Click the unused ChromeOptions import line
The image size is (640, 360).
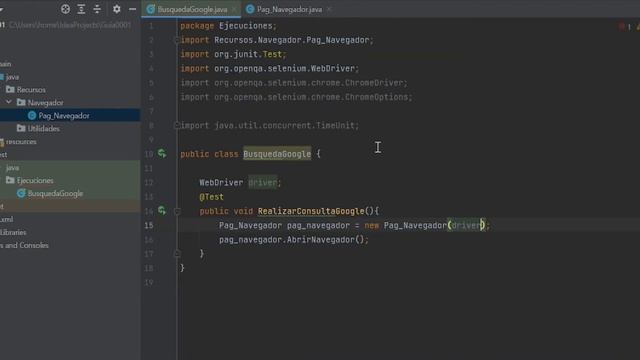(297, 97)
